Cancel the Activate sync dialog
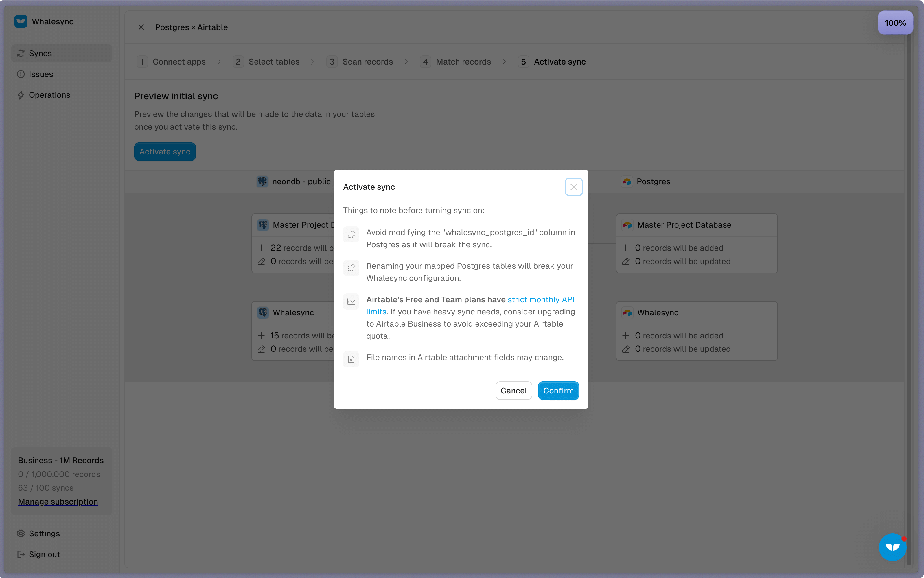Screen dimensions: 924x578 pos(513,390)
